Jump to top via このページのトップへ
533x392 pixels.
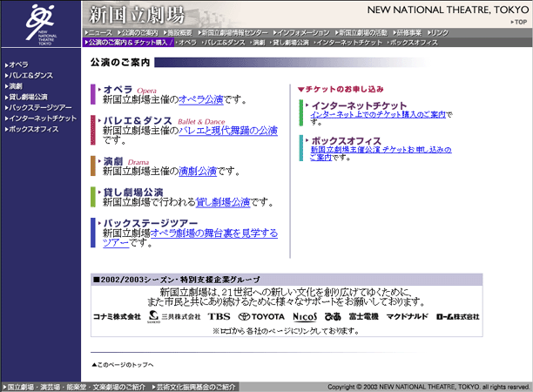click(x=125, y=364)
